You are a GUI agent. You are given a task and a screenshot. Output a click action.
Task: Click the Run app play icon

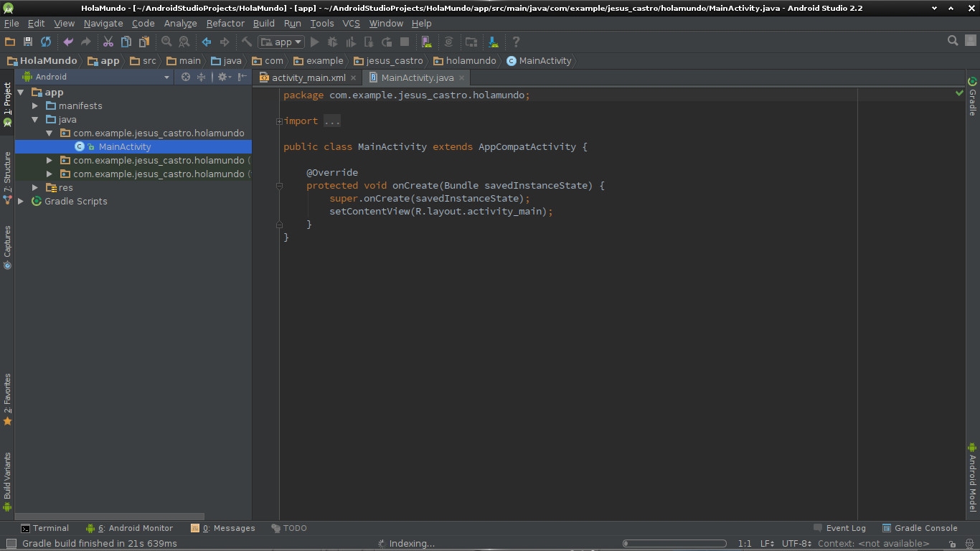point(314,42)
